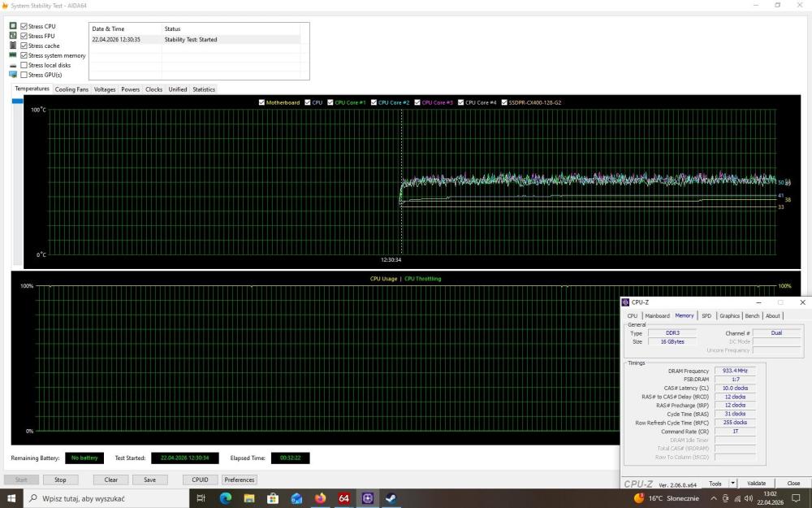Switch to the Temperatures tab

pyautogui.click(x=32, y=89)
